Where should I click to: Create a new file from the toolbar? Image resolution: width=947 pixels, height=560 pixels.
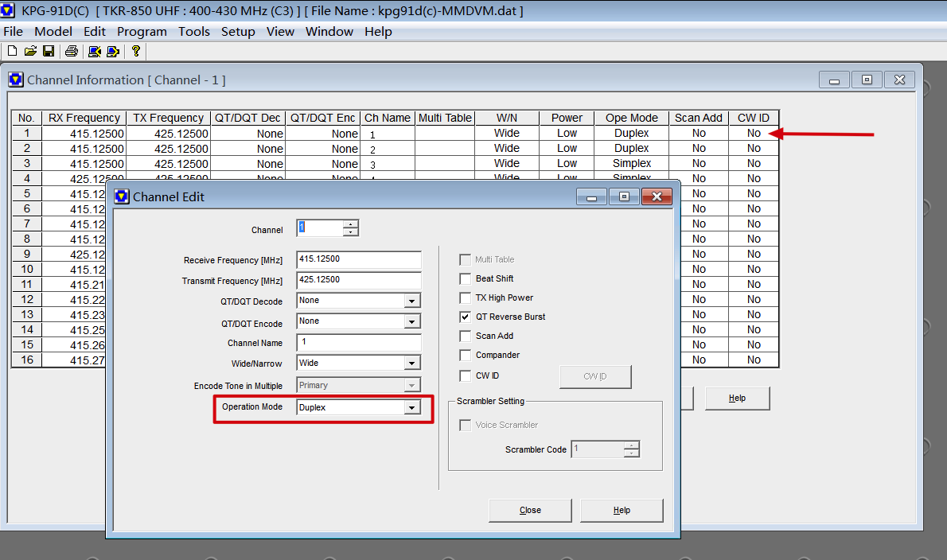point(12,51)
